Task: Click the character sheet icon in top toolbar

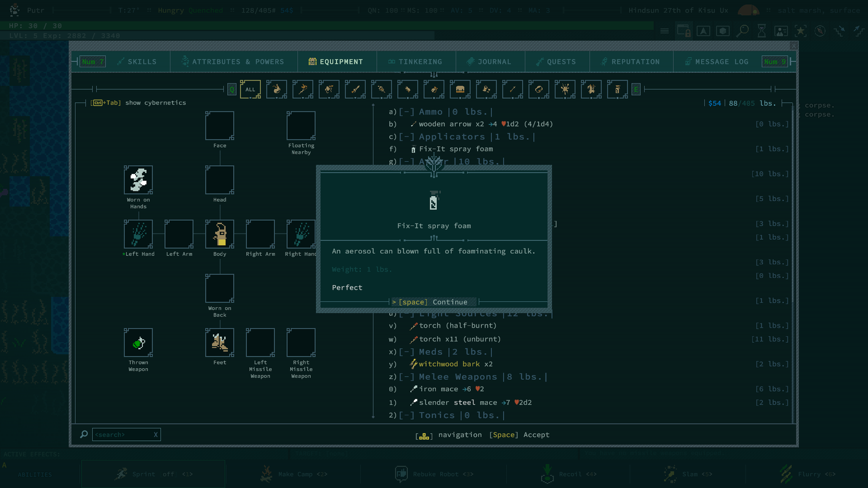Action: [x=781, y=31]
